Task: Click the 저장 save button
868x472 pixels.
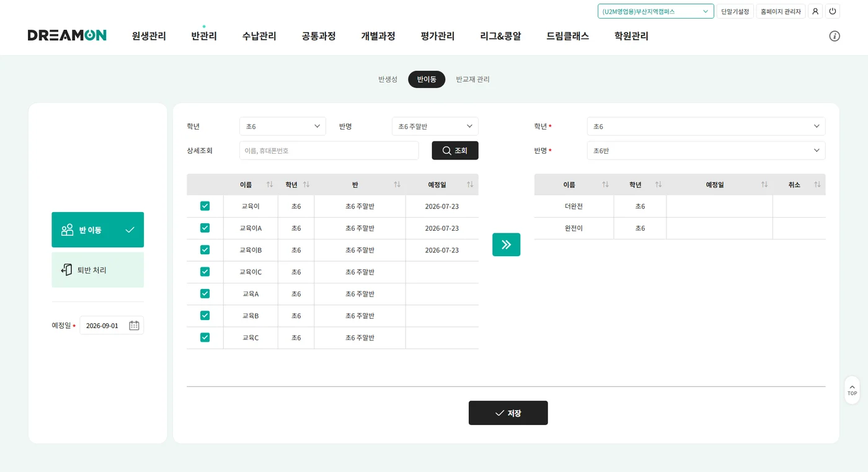Action: (x=508, y=413)
